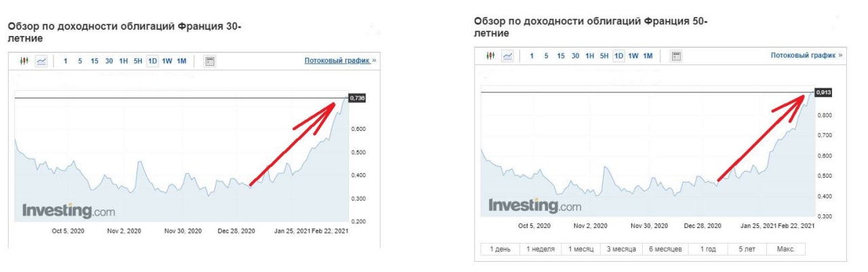868x272 pixels.
Task: Open "Потоковый график" link on the 30-year chart
Action: click(337, 61)
